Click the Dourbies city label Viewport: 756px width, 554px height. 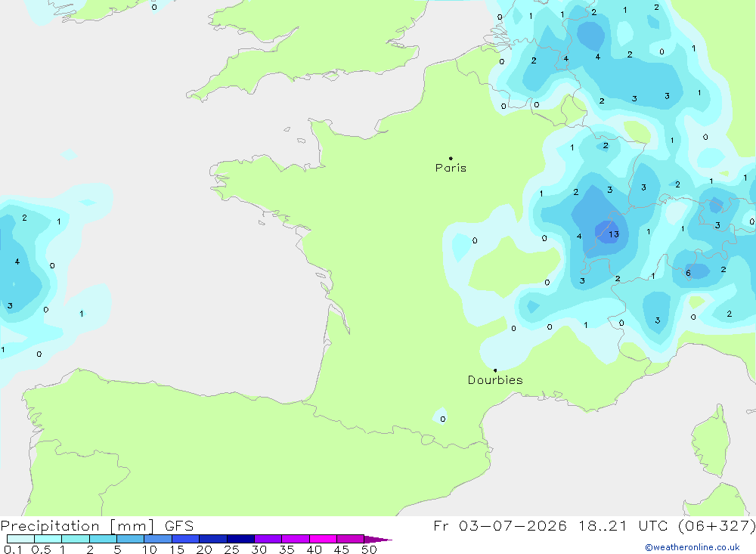point(495,380)
